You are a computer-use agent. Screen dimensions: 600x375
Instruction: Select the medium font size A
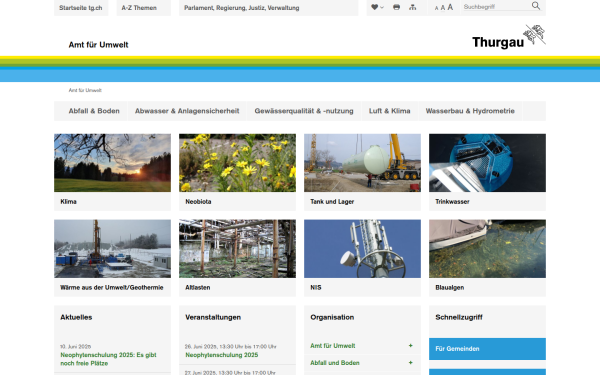[x=443, y=8]
